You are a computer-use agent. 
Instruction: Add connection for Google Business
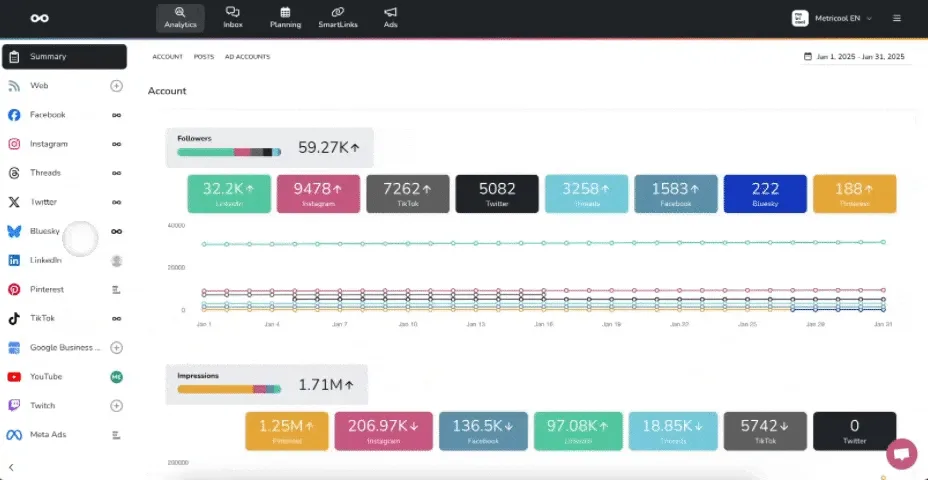pos(116,347)
